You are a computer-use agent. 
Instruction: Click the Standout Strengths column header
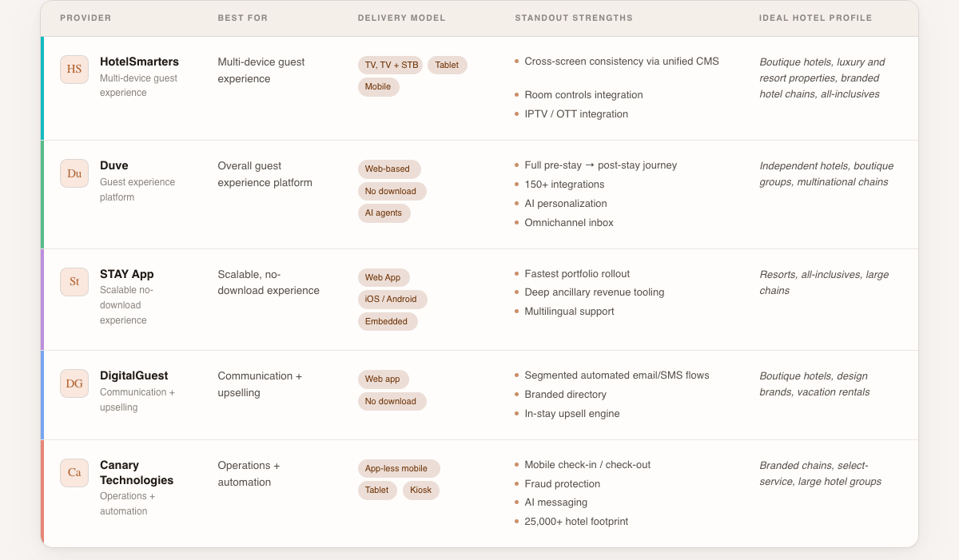[573, 18]
